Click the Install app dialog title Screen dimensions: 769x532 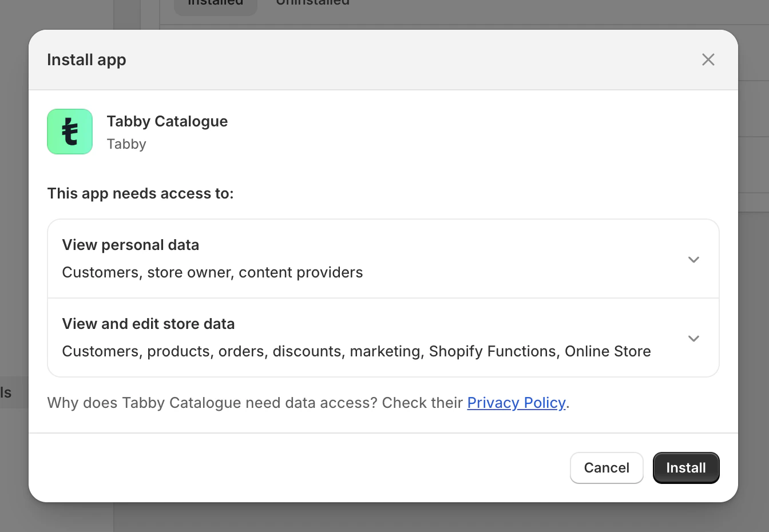(x=86, y=59)
